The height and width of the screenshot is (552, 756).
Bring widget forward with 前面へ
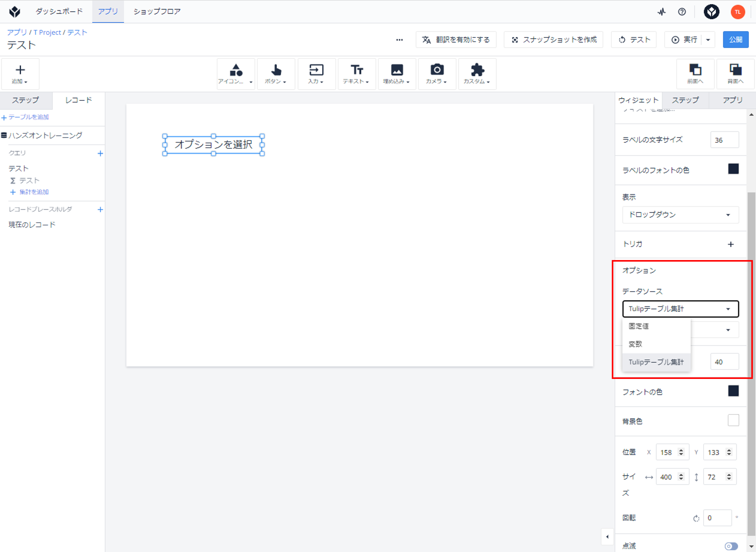point(695,74)
